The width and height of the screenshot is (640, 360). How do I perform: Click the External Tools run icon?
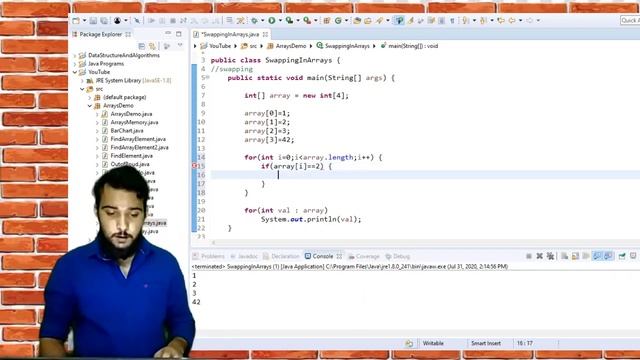[307, 20]
